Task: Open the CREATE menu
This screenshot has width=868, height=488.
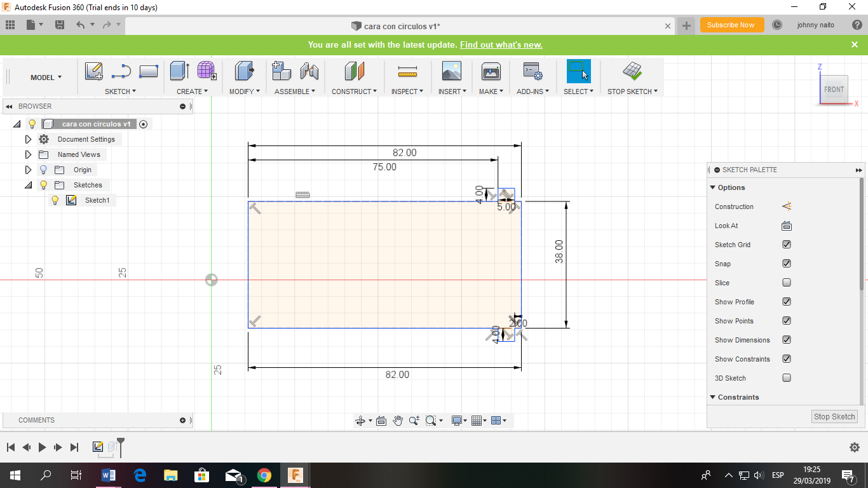Action: (193, 91)
